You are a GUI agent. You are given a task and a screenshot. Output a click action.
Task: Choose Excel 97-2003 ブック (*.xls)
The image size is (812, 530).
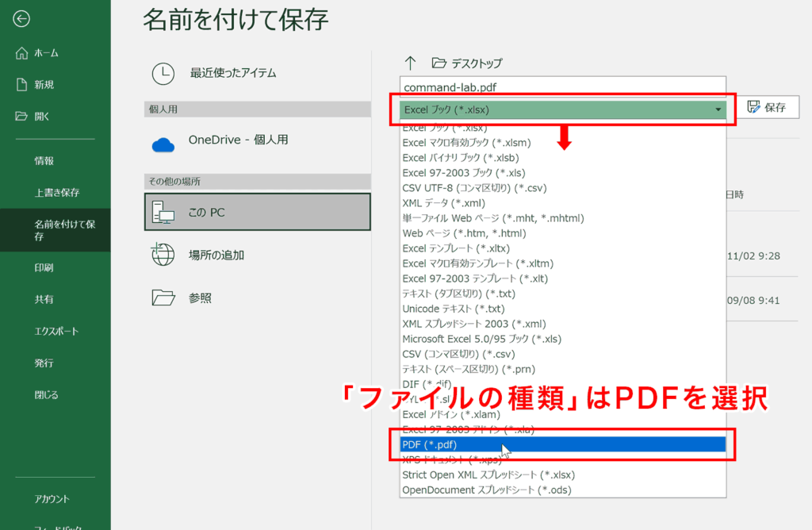[x=563, y=172]
